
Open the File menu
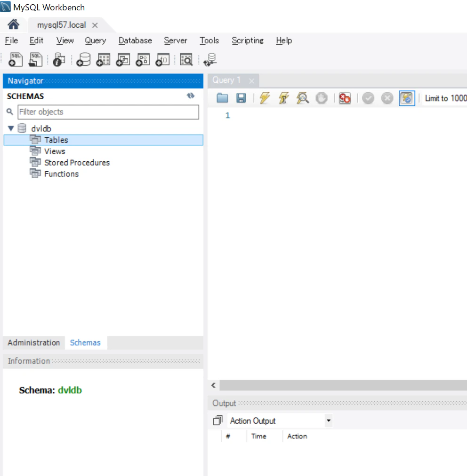(11, 40)
